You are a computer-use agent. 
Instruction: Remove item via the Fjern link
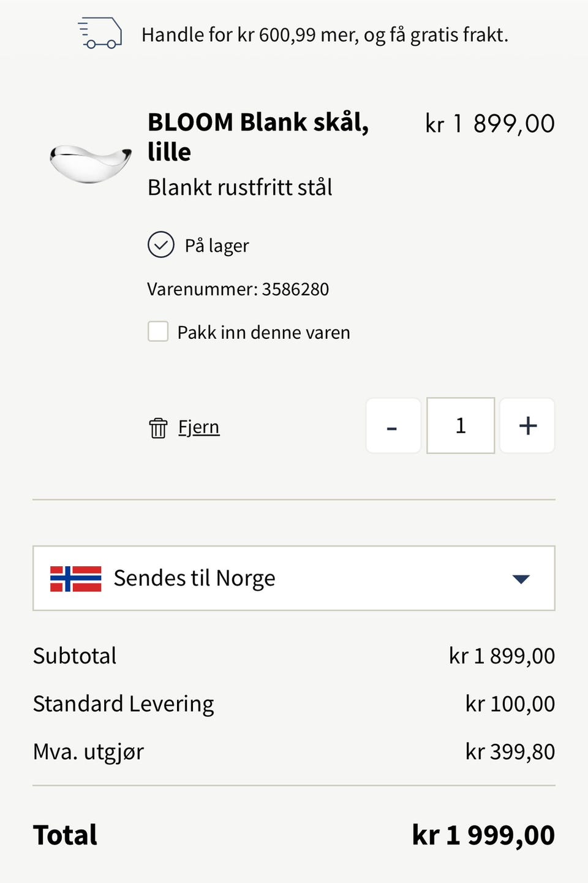point(198,427)
